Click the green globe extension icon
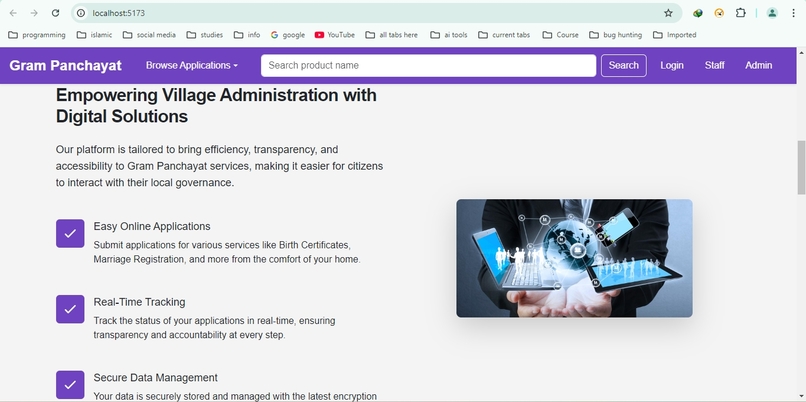Viewport: 806px width, 402px height. pos(698,13)
